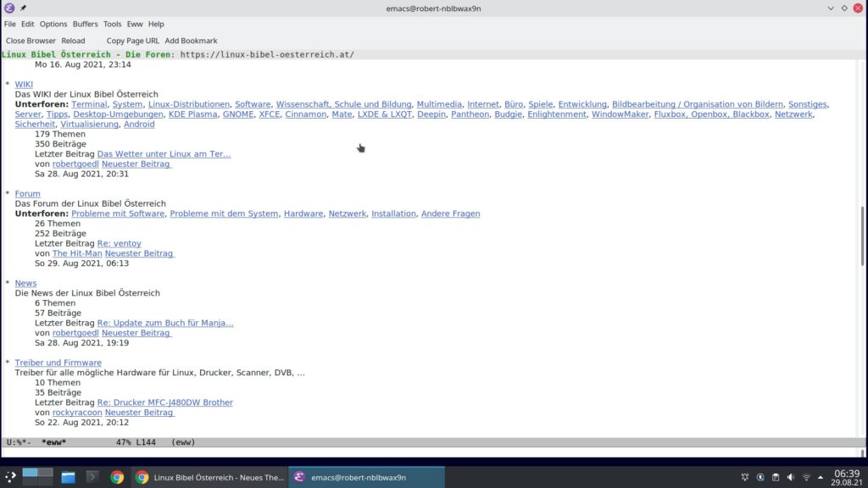The width and height of the screenshot is (868, 488).
Task: Open the Help menu
Action: click(x=156, y=24)
